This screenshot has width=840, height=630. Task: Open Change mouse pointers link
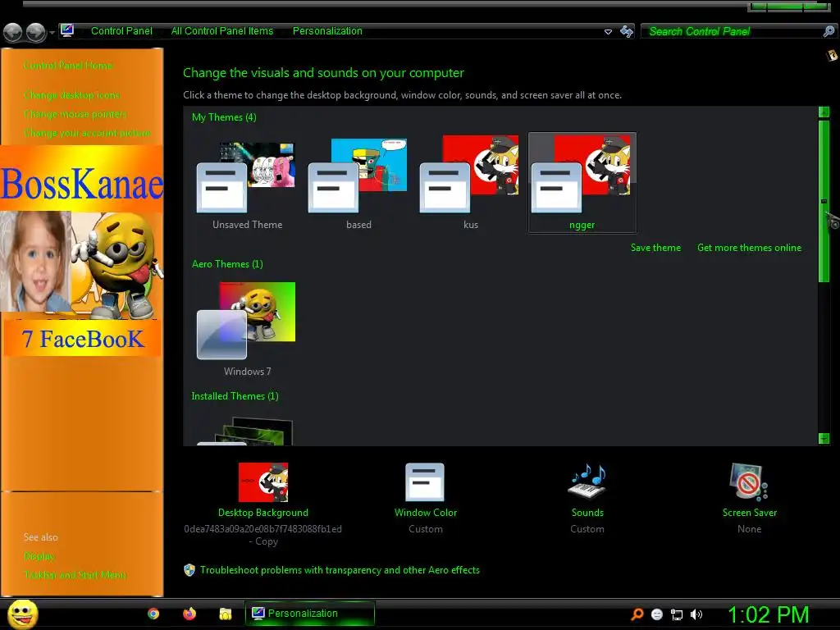tap(75, 114)
